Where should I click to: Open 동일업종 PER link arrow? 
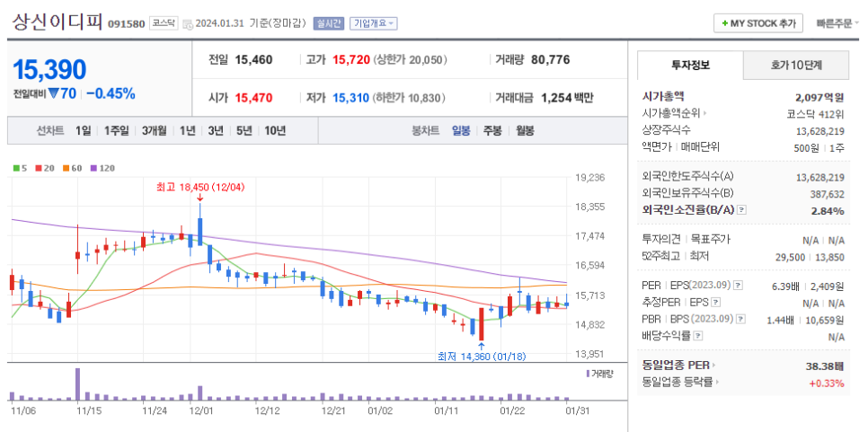[x=713, y=365]
